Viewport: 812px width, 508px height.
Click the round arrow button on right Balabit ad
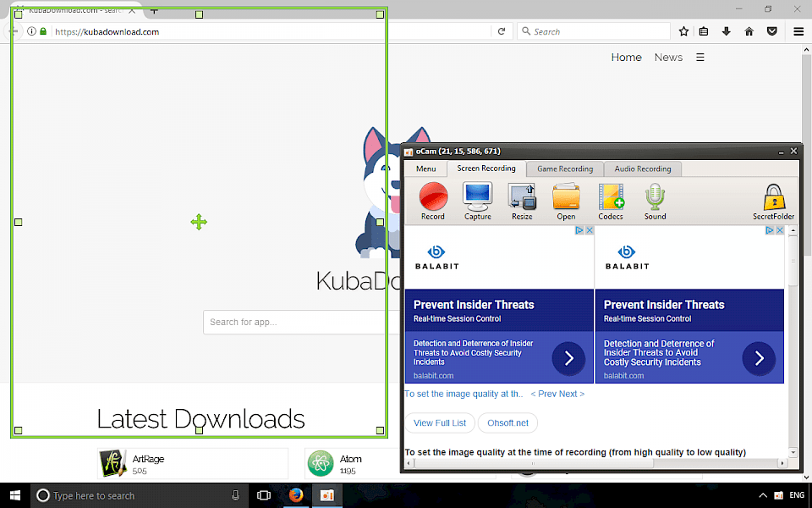point(760,358)
